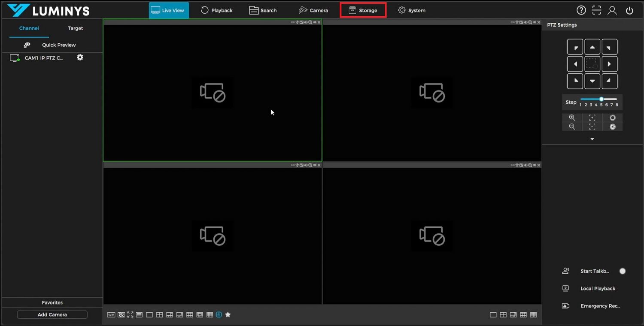Toggle the W:H aspect ratio button
Screen dimensions: 644x326
point(111,315)
